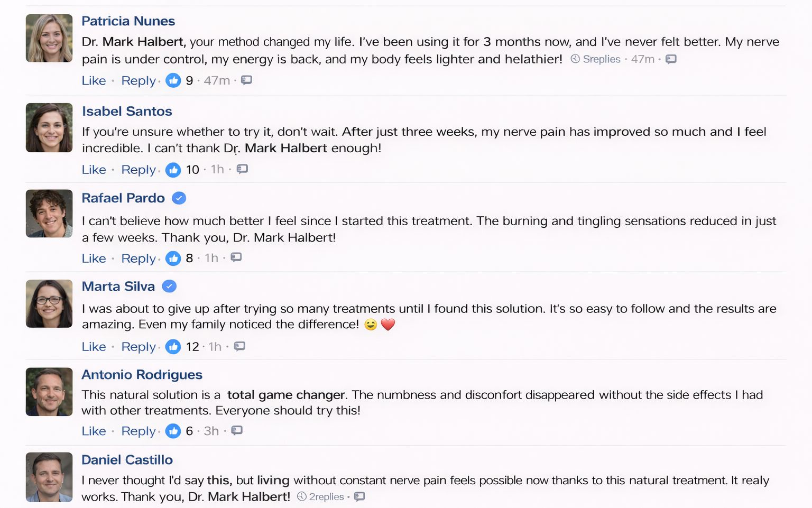Screen dimensions: 812x508
Task: Reply to Isabel Santos' comment
Action: click(x=139, y=170)
